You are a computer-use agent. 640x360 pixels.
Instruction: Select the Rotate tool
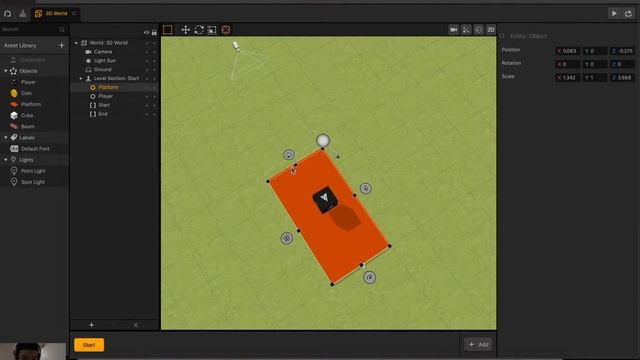(x=199, y=30)
